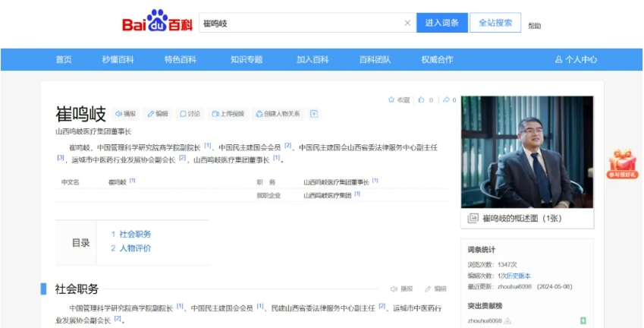
Task: Click the plus icon after 创建人物关系
Action: click(x=314, y=114)
